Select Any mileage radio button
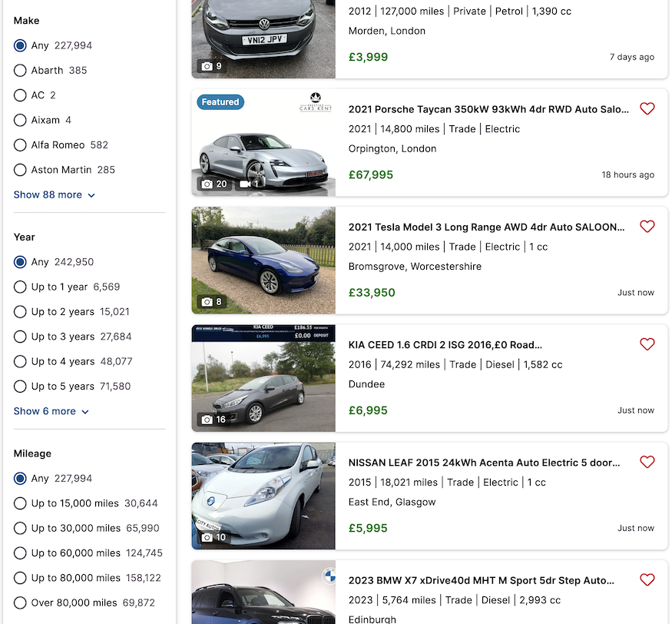Image resolution: width=672 pixels, height=624 pixels. 20,479
